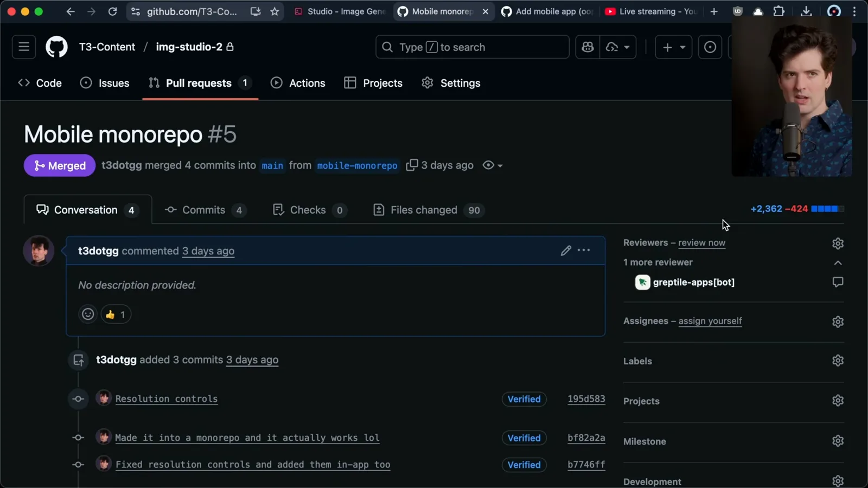Open the Assignees gear settings
This screenshot has width=868, height=488.
point(838,322)
